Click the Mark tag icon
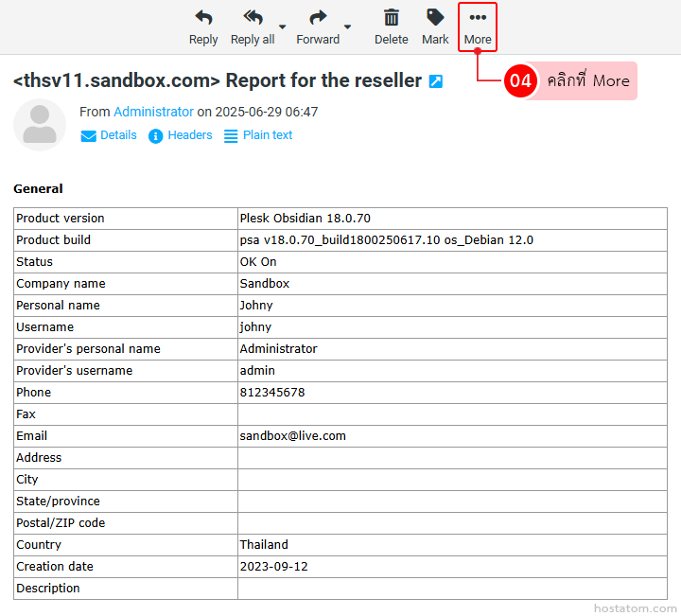681x616 pixels. 435,18
